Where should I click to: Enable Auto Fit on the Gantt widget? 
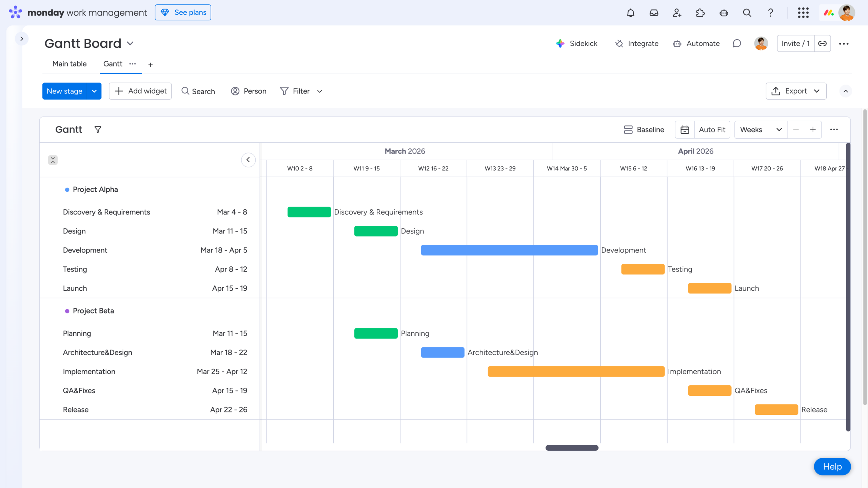click(x=712, y=129)
